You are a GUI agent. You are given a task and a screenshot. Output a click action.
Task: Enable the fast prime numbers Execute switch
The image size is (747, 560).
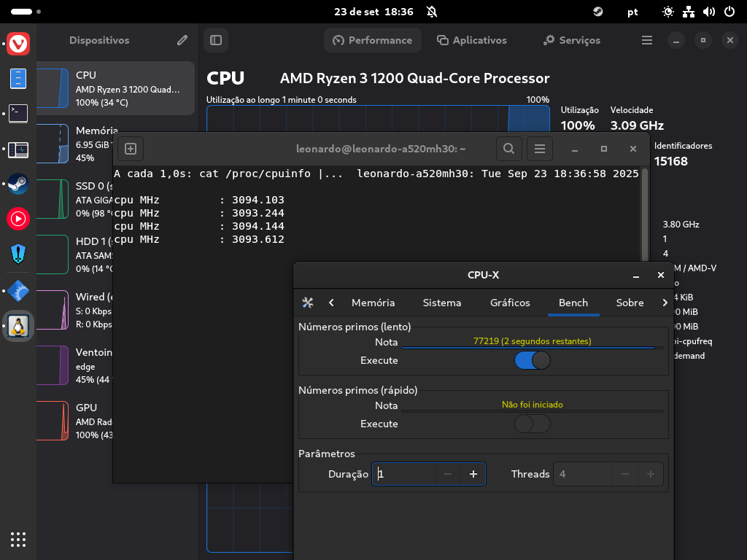tap(532, 424)
